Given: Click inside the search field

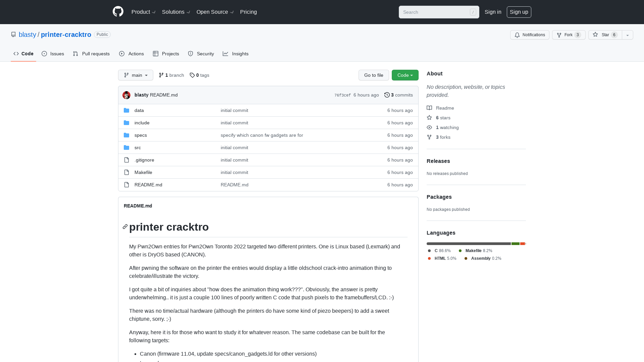Looking at the screenshot, I should 436,12.
